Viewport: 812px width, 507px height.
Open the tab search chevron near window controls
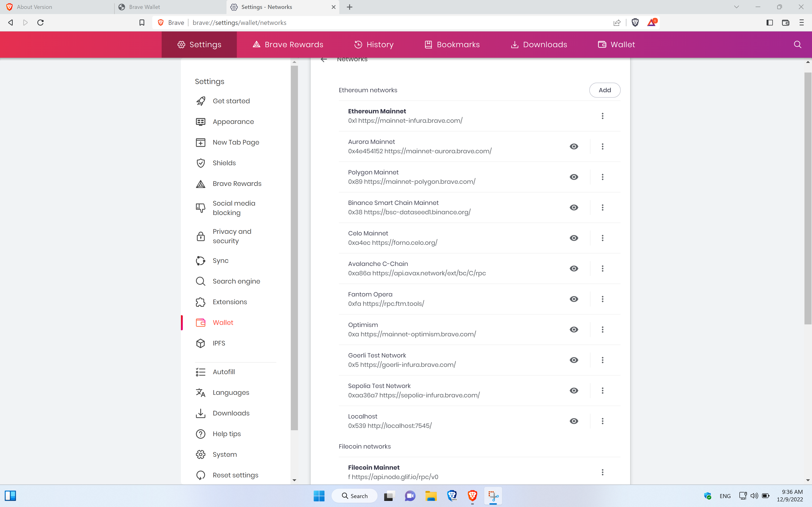(737, 7)
